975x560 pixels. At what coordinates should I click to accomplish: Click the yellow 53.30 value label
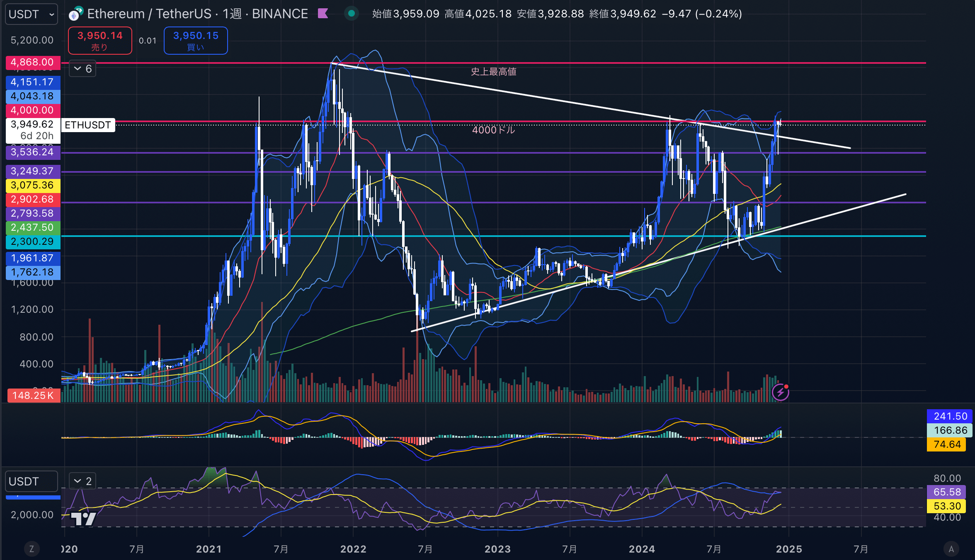[947, 506]
